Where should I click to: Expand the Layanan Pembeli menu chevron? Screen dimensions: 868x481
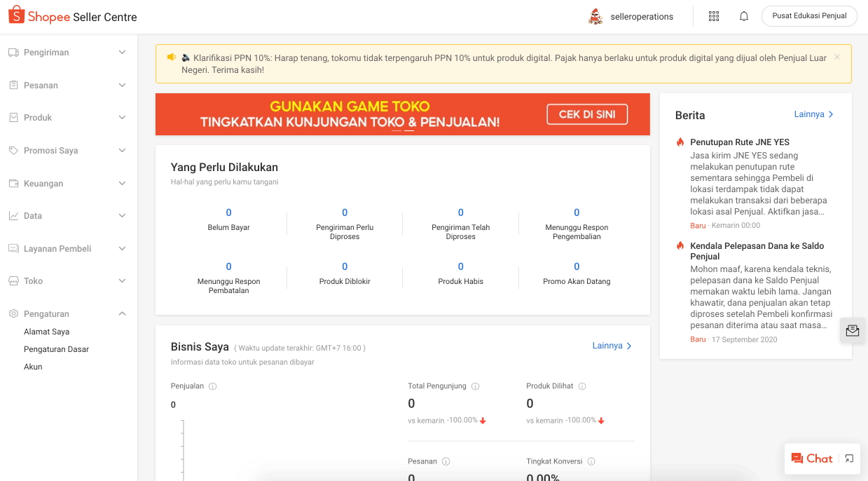(x=122, y=249)
